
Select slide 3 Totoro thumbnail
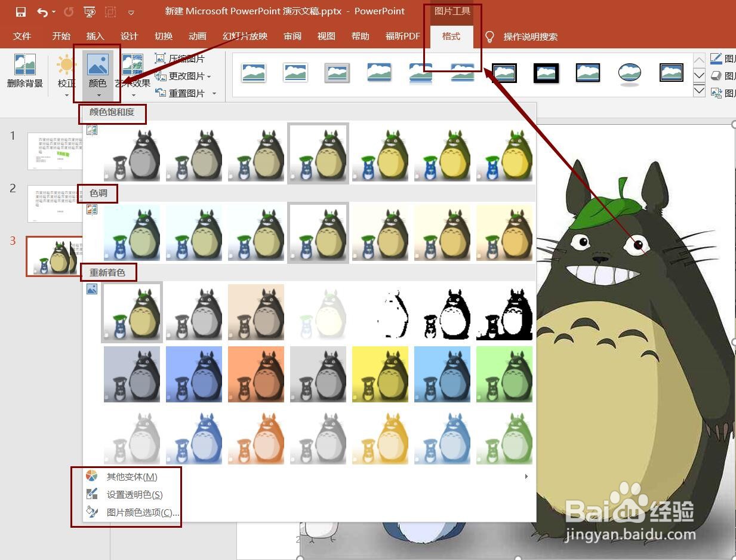[55, 256]
